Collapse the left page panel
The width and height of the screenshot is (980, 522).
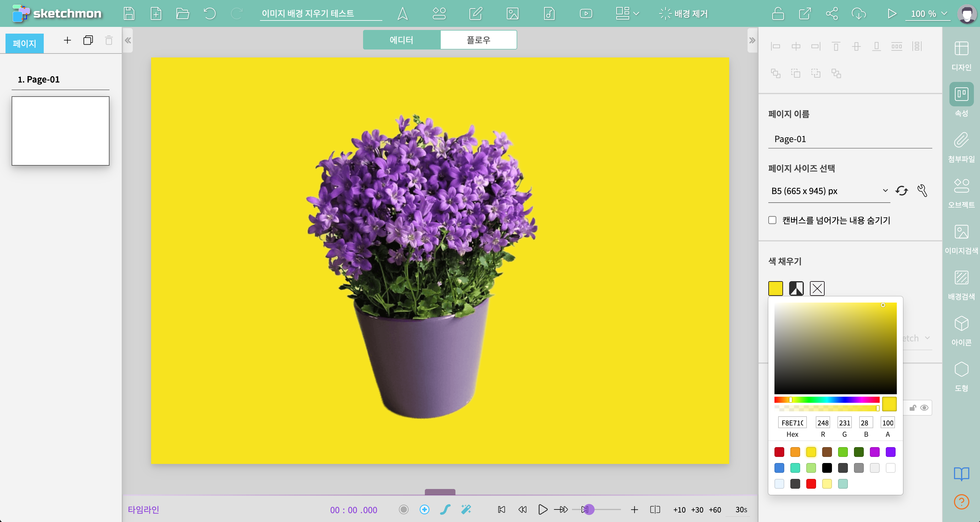128,40
